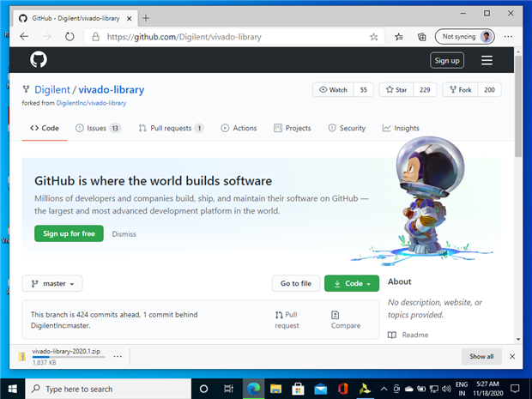532x399 pixels.
Task: Open the Favorites list
Action: [399, 37]
